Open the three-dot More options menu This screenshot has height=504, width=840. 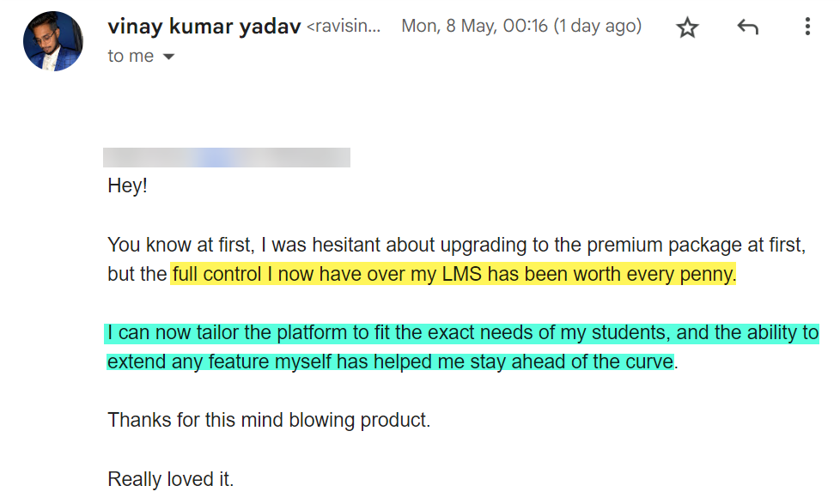click(x=807, y=27)
